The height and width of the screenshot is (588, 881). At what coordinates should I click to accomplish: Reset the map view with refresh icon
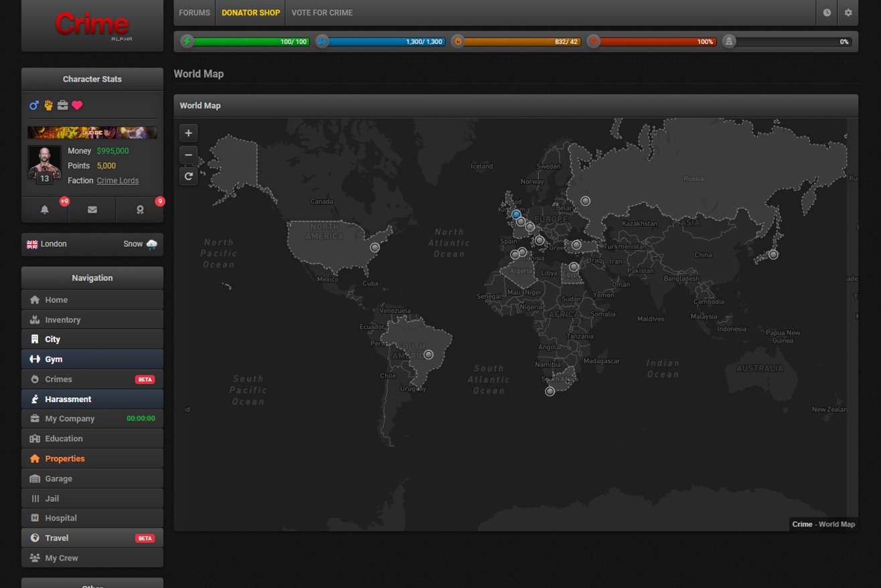[189, 176]
